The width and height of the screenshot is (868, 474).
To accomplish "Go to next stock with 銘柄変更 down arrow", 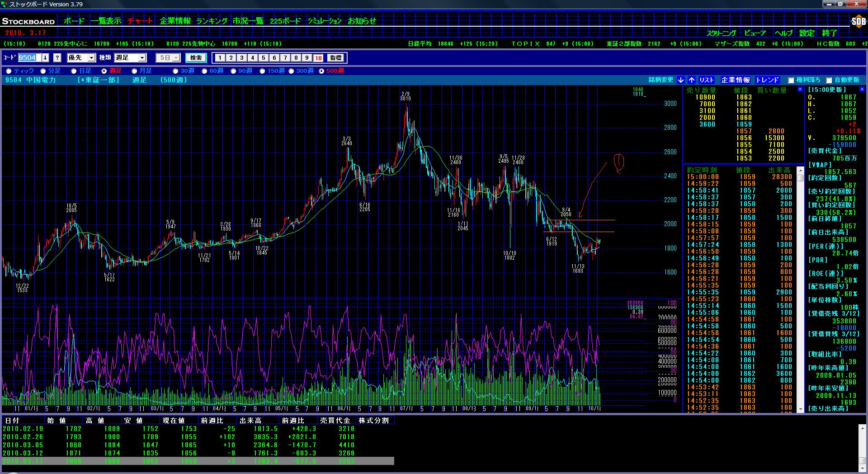I will click(681, 80).
